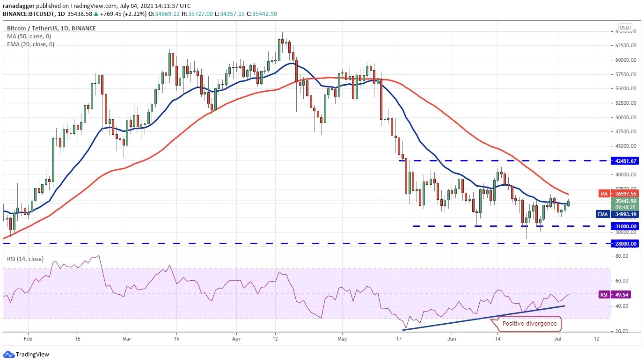Click the TradingView logo icon at bottom left
Screen dimensions: 644x363
(8, 355)
